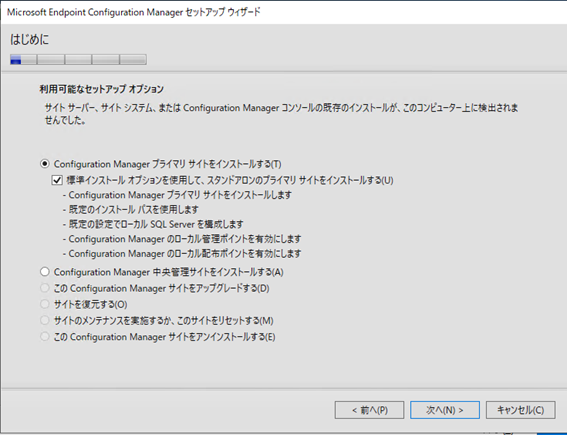This screenshot has width=567, height=435.
Task: Select 'Configuration Manager プライマリ サイトをインストールする(T)' radio
Action: tap(44, 164)
